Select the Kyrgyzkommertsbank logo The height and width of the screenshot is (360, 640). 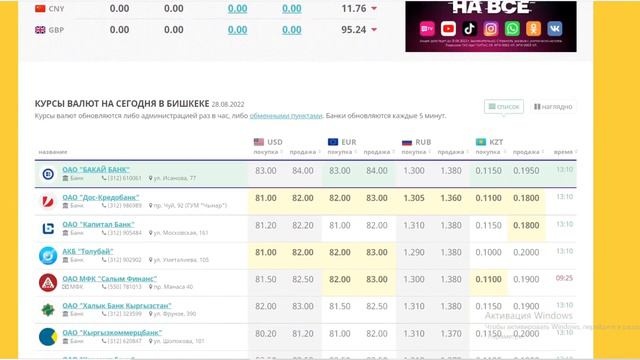tap(48, 337)
